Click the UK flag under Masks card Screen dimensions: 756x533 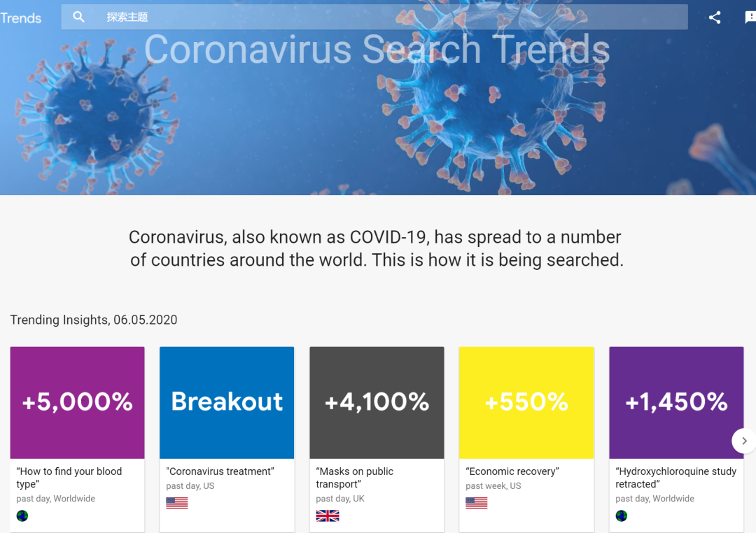328,516
